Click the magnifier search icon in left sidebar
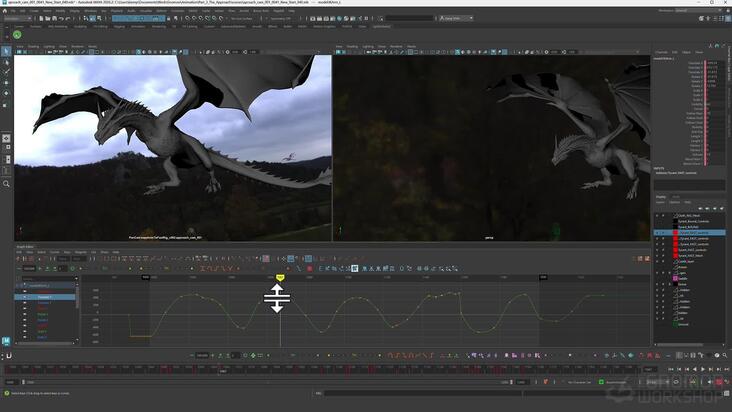 point(6,184)
